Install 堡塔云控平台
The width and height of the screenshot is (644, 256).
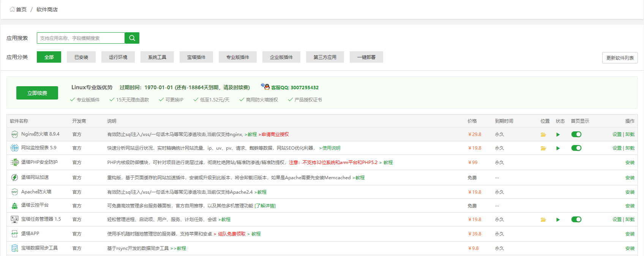pyautogui.click(x=630, y=206)
